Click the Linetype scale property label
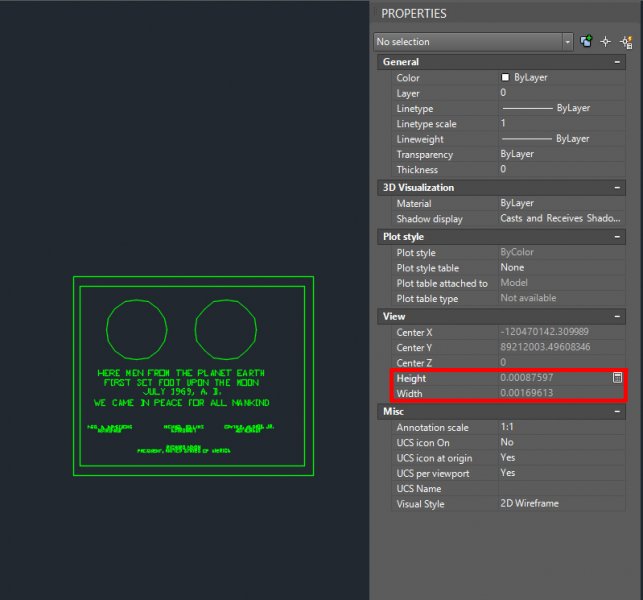 [x=426, y=124]
